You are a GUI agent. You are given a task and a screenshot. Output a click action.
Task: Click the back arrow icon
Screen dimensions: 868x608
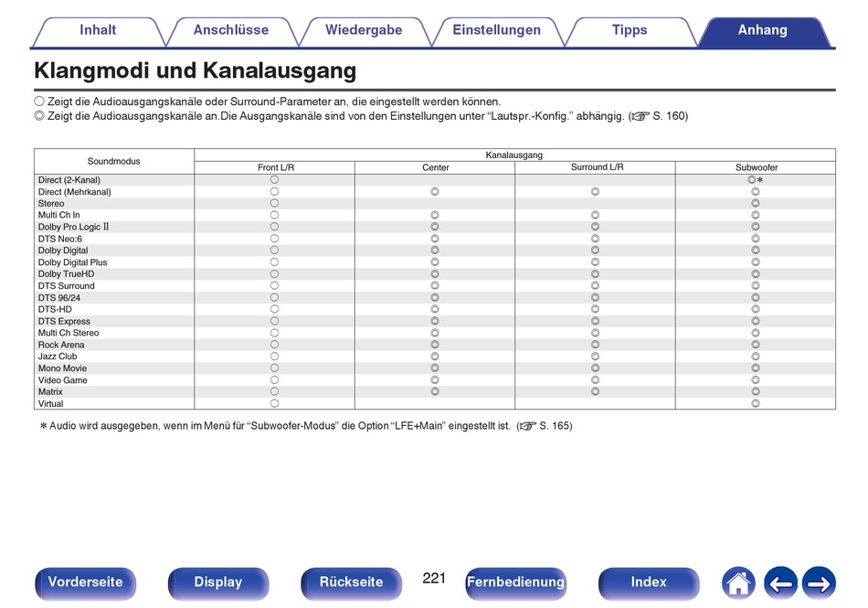tap(780, 583)
